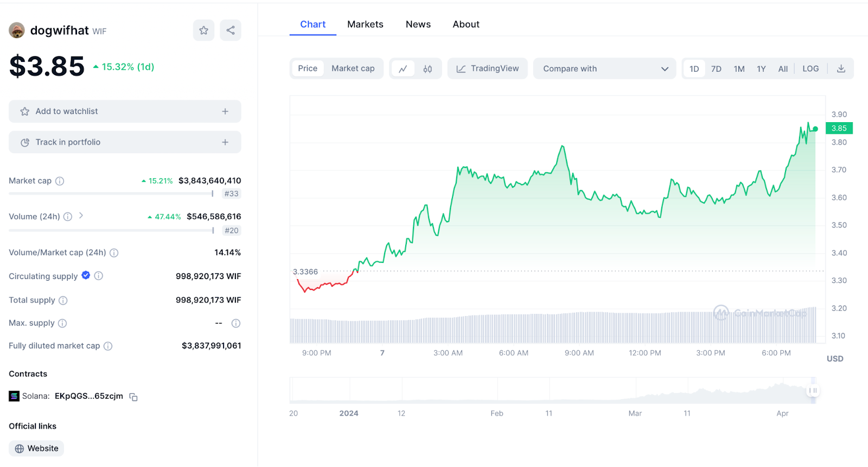
Task: Toggle LOG scale on chart
Action: point(810,68)
